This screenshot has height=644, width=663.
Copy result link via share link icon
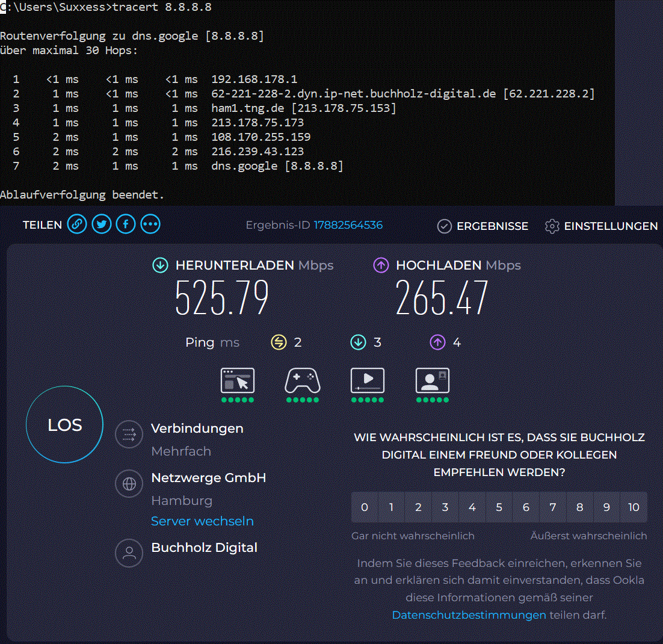(x=77, y=224)
